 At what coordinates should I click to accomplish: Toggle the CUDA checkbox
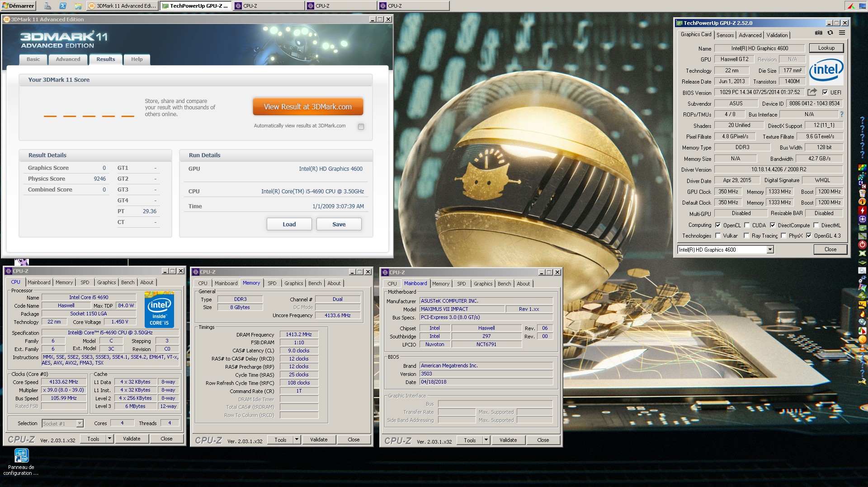(747, 225)
